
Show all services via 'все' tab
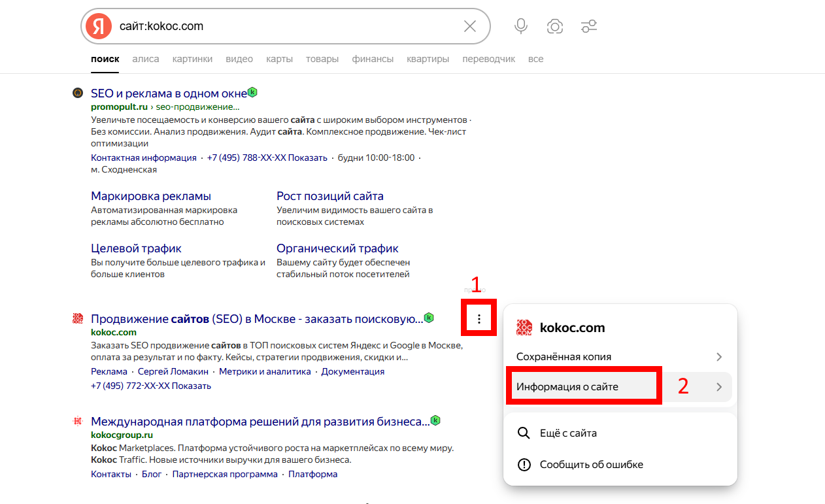[535, 59]
